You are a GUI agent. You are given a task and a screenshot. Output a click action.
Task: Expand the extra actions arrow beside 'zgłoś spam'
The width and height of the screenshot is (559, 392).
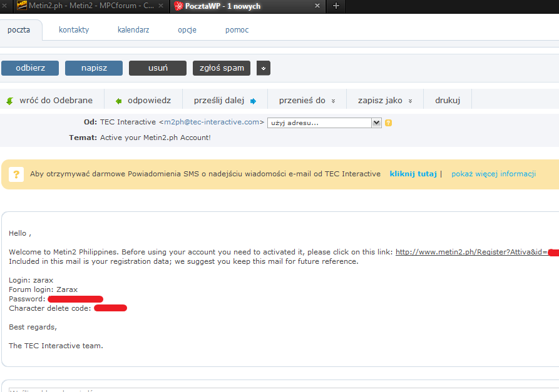[264, 68]
